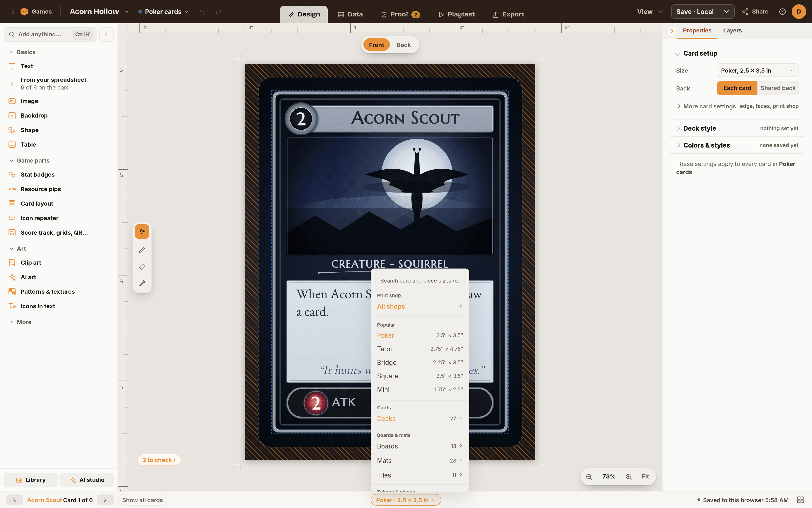Select the arrow pointer tool
812x508 pixels.
tap(142, 232)
